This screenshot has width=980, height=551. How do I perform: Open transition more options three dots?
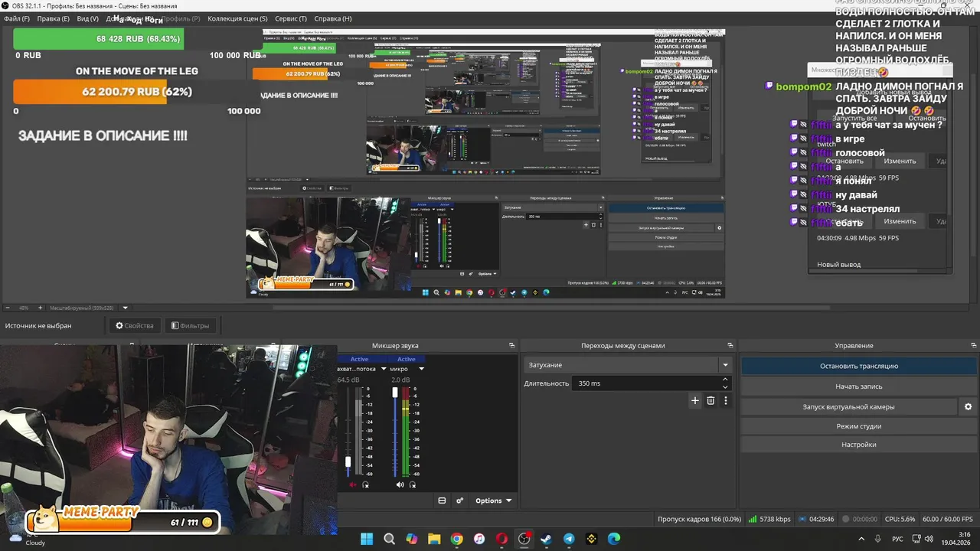[x=726, y=400]
